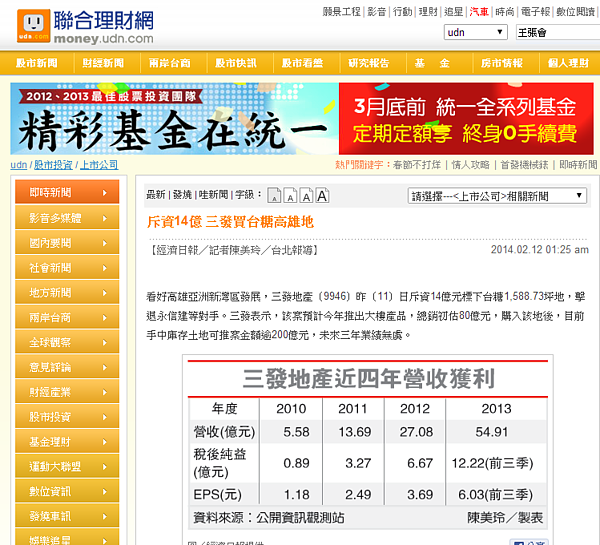Open the 股市投資 sidebar menu
This screenshot has height=545, width=600.
click(x=67, y=416)
